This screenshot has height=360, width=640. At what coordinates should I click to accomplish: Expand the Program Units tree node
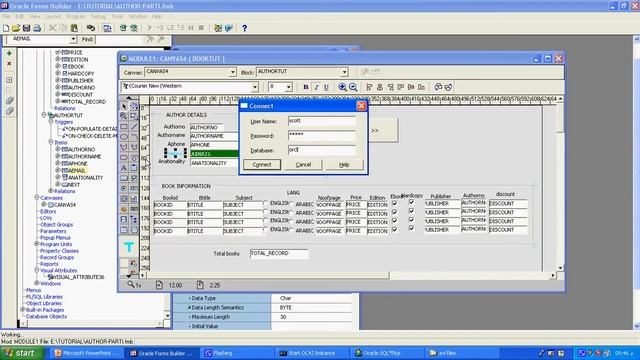click(x=37, y=244)
